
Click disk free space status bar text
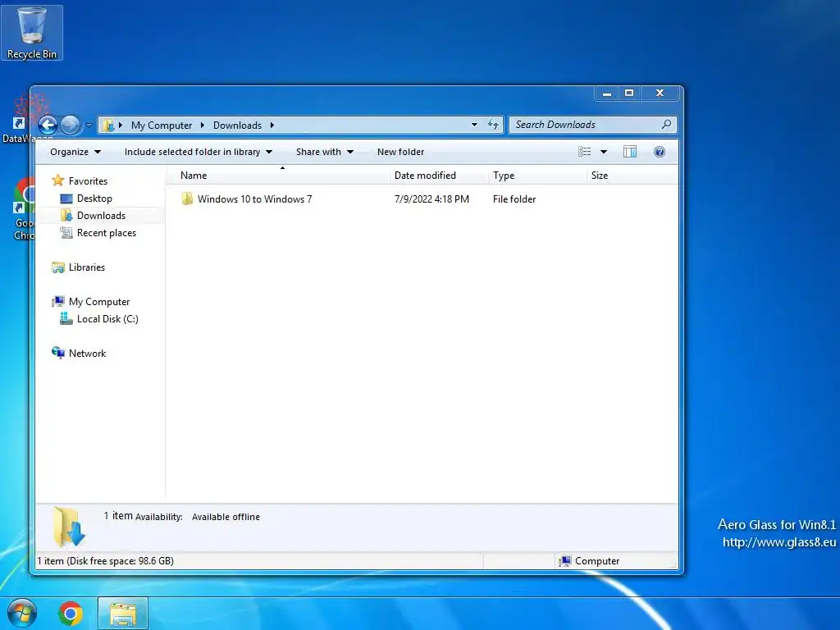coord(106,561)
